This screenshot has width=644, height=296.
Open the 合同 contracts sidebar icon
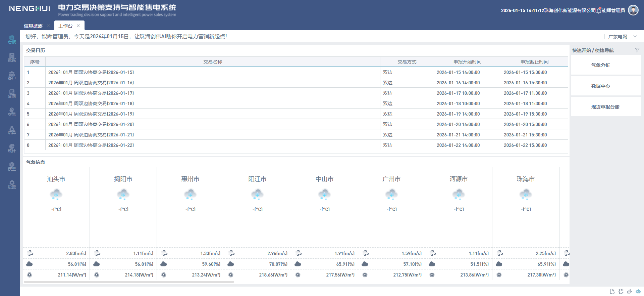point(12,94)
